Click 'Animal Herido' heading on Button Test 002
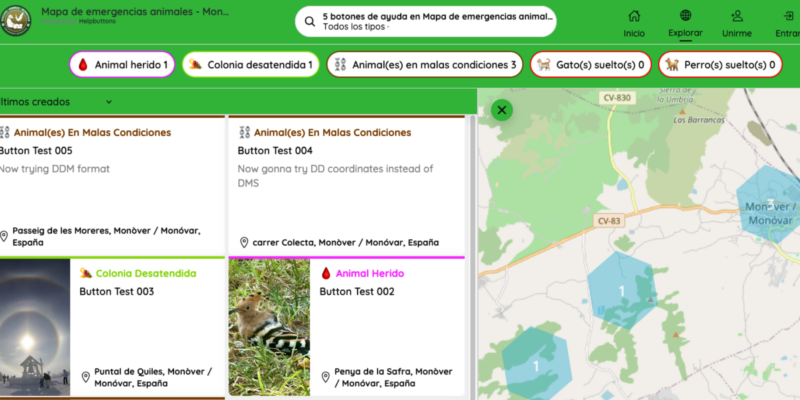The image size is (800, 400). click(370, 273)
